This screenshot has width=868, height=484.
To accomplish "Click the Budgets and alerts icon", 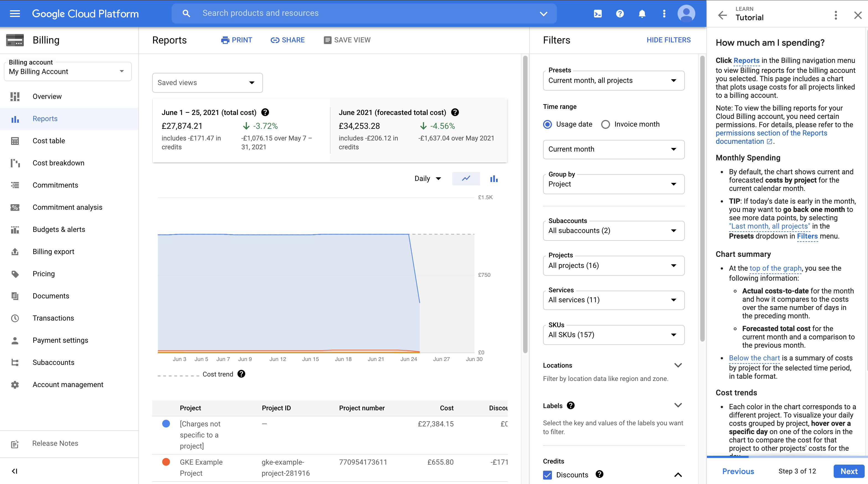I will pyautogui.click(x=15, y=229).
